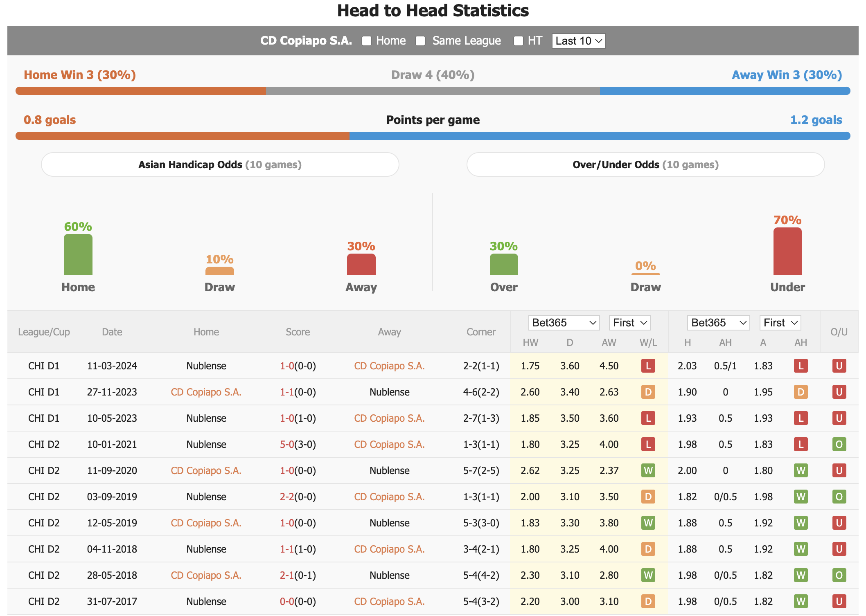The image size is (866, 616).
Task: Click the Over 30% bar icon
Action: click(x=504, y=263)
